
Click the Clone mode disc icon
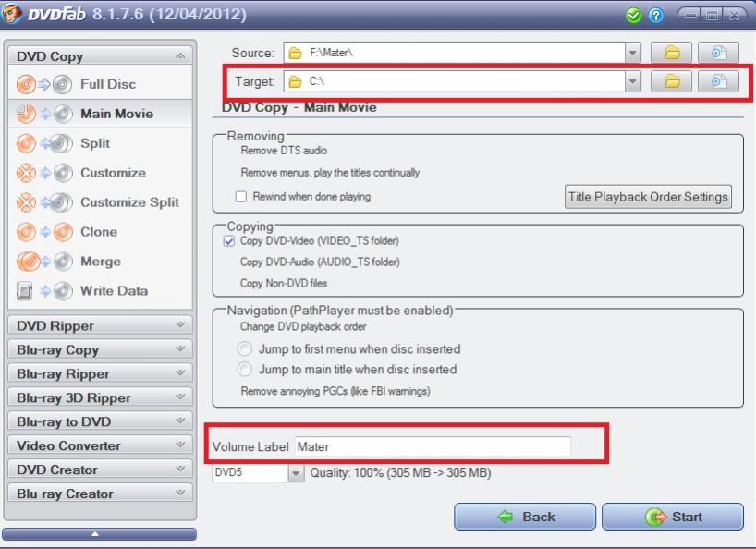44,232
